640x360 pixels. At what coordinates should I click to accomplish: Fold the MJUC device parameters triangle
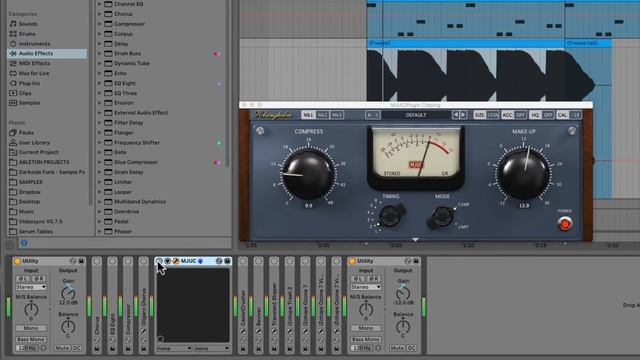coord(167,261)
